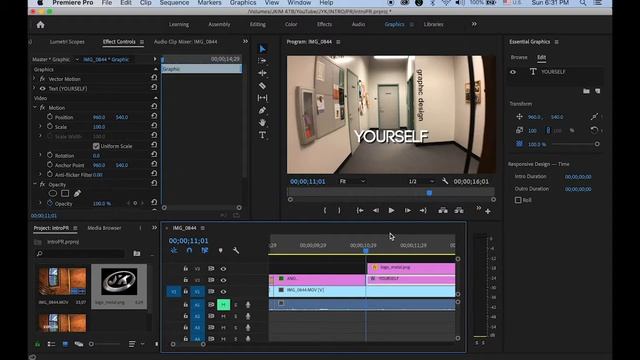Go to In point

(360, 210)
